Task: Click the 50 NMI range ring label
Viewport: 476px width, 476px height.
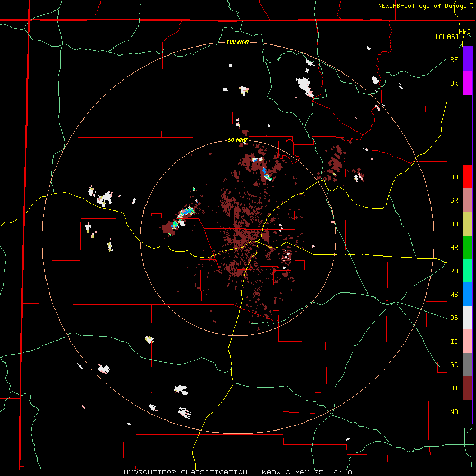Action: [x=237, y=140]
